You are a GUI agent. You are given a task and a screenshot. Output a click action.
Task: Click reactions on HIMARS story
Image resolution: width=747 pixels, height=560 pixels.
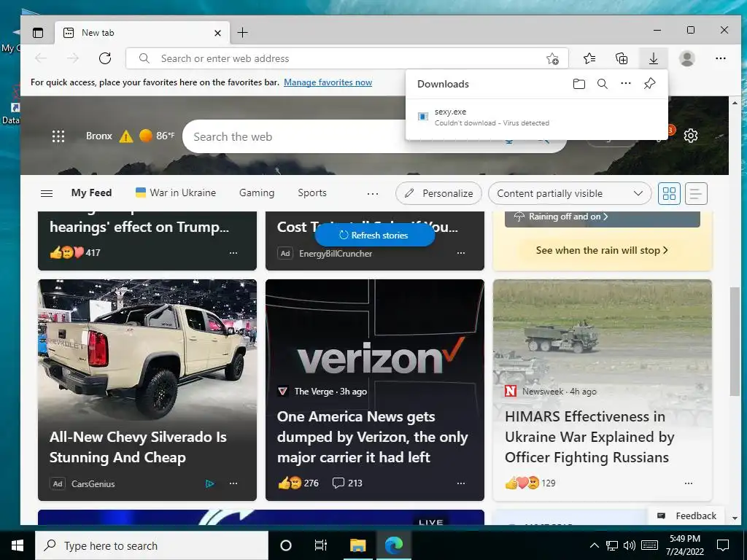[x=530, y=483]
